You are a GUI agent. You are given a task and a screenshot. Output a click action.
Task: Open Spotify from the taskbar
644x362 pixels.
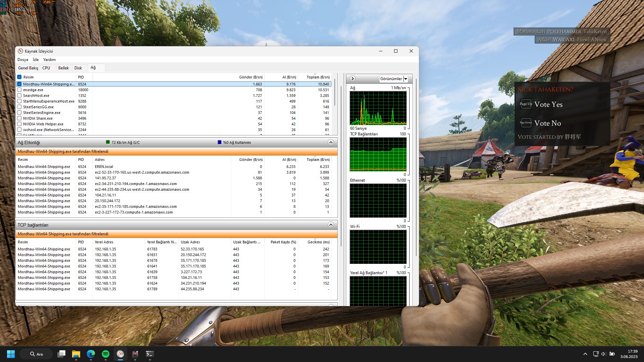(x=105, y=354)
